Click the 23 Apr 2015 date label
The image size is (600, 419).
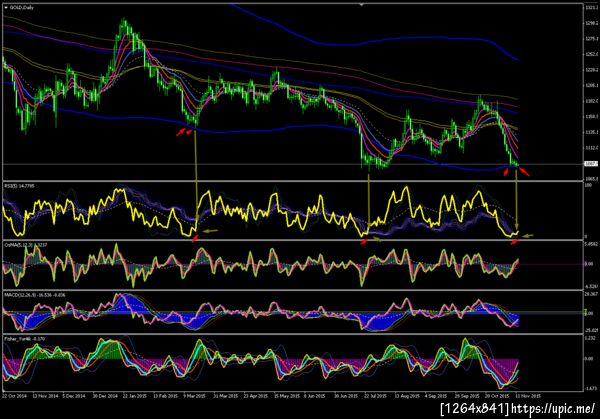[x=256, y=396]
